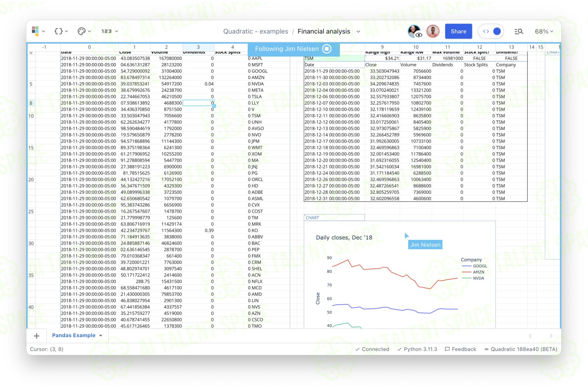Expand the chevron beside the palette icon
Viewport: 588px width, 392px height.
89,31
